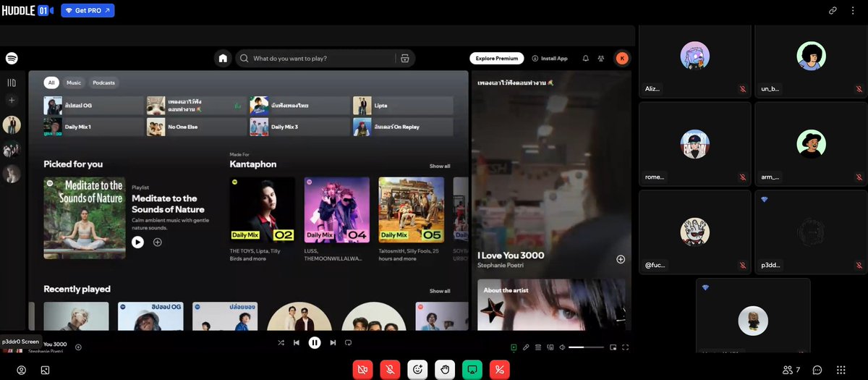Image resolution: width=868 pixels, height=380 pixels.
Task: Click the Kantaphon heading
Action: click(x=253, y=164)
